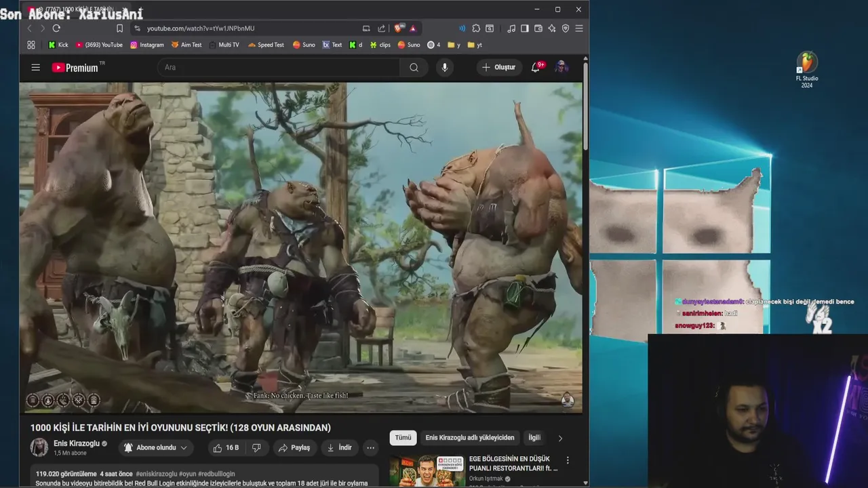The height and width of the screenshot is (488, 868).
Task: Click the share page icon in address bar
Action: pyautogui.click(x=381, y=28)
